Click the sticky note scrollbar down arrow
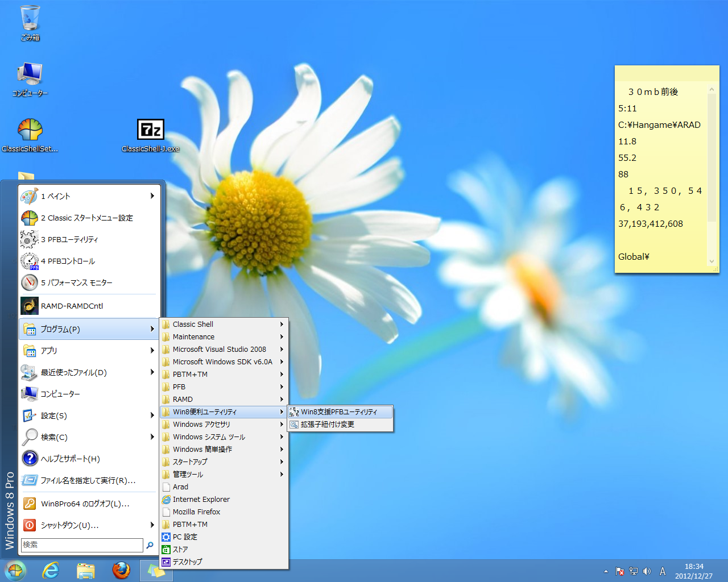This screenshot has height=582, width=728. pyautogui.click(x=711, y=261)
